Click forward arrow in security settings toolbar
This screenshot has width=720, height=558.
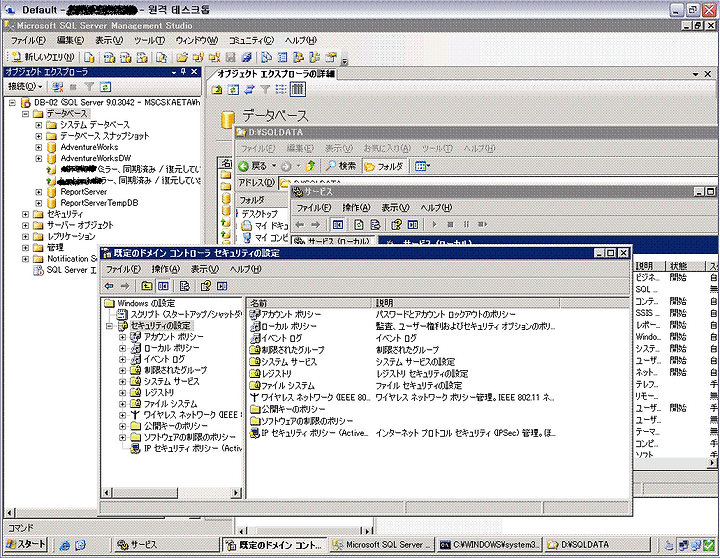[x=125, y=286]
